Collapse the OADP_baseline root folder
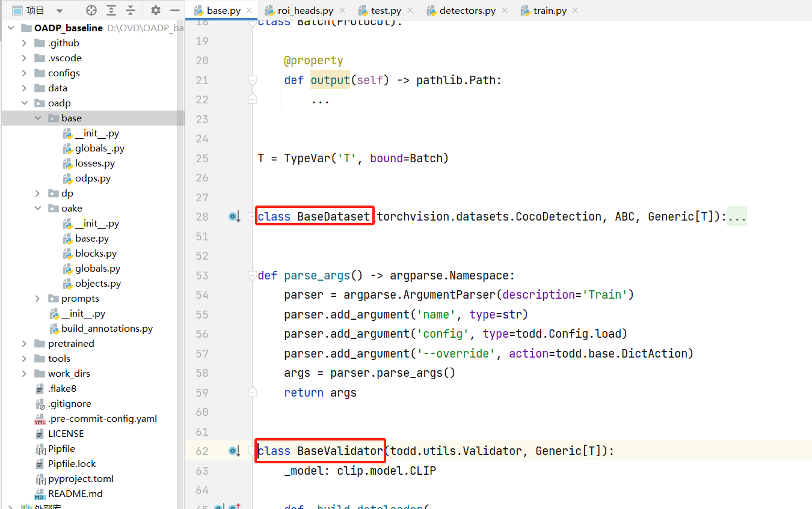 click(x=11, y=28)
